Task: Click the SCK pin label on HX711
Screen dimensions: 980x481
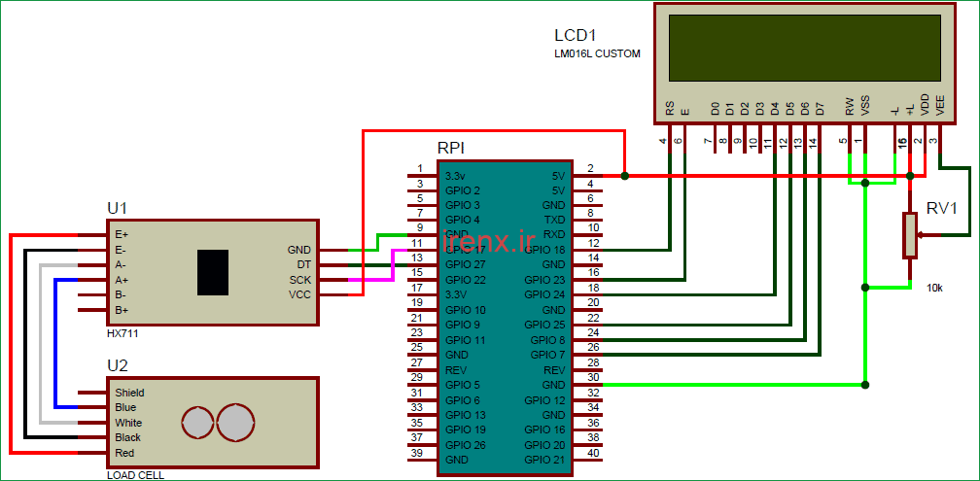Action: point(299,280)
